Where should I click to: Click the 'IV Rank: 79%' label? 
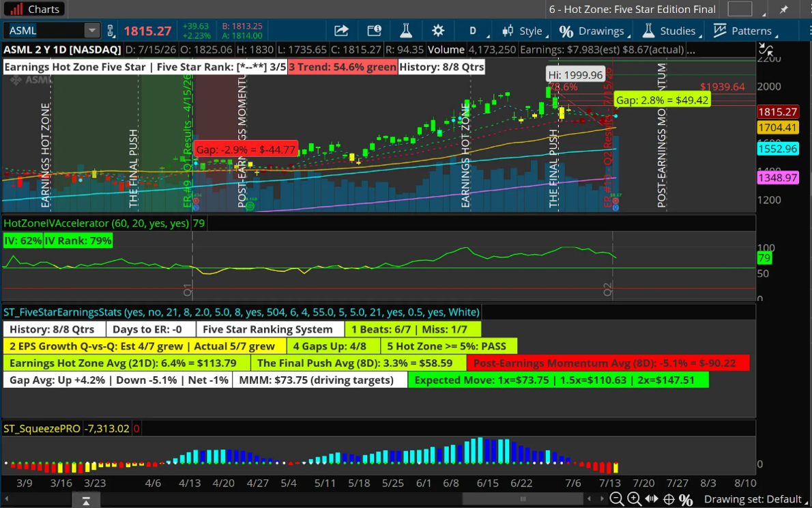coord(78,240)
